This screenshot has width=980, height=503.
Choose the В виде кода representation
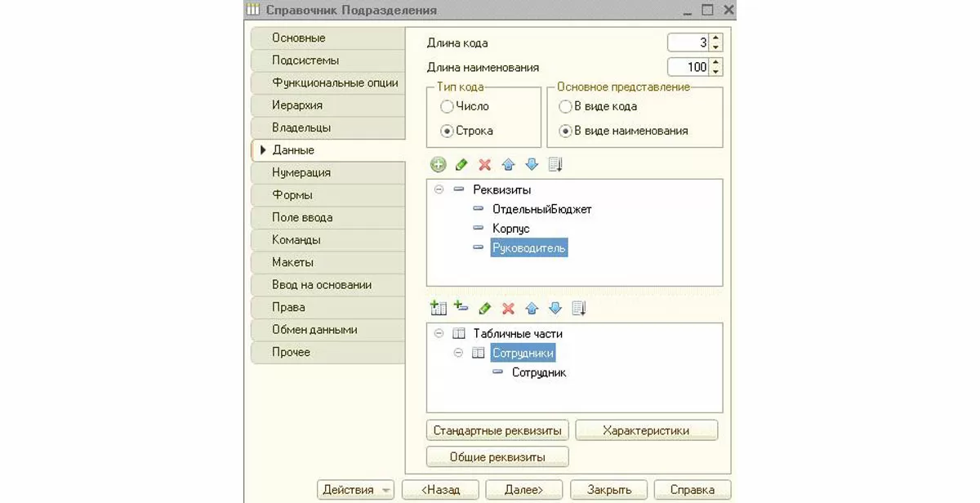click(565, 106)
